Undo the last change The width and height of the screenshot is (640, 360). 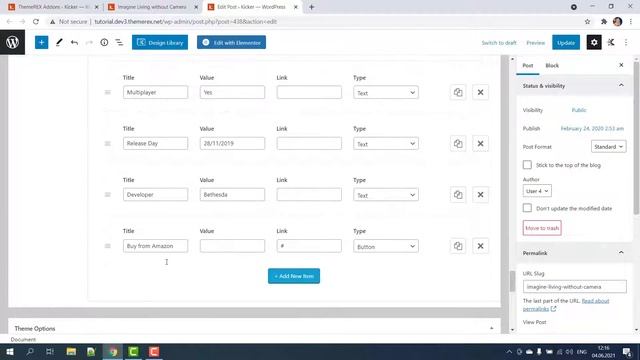[x=74, y=42]
